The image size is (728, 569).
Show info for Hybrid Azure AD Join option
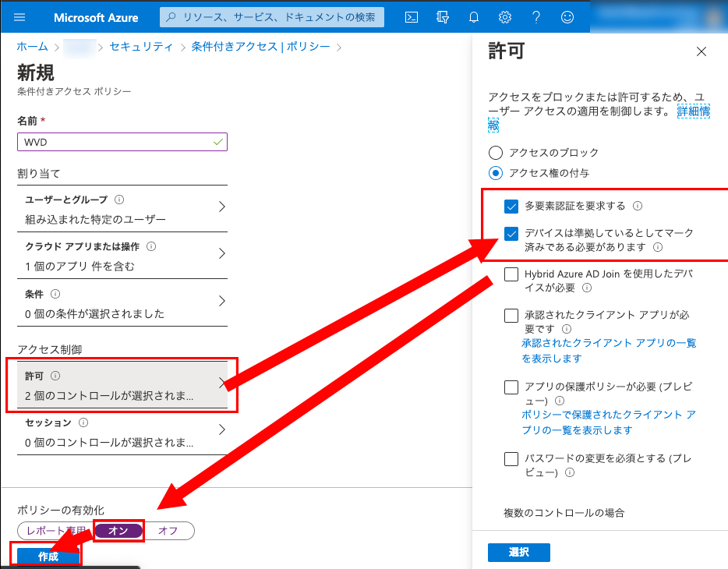587,288
